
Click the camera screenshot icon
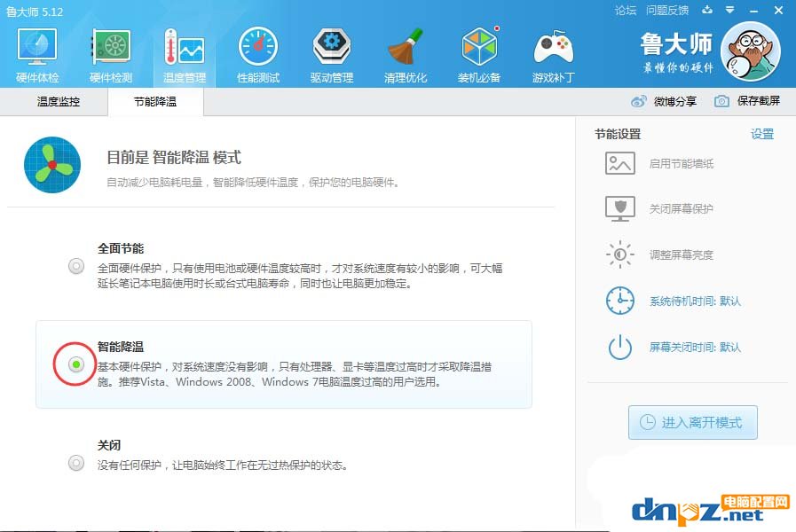(x=721, y=101)
